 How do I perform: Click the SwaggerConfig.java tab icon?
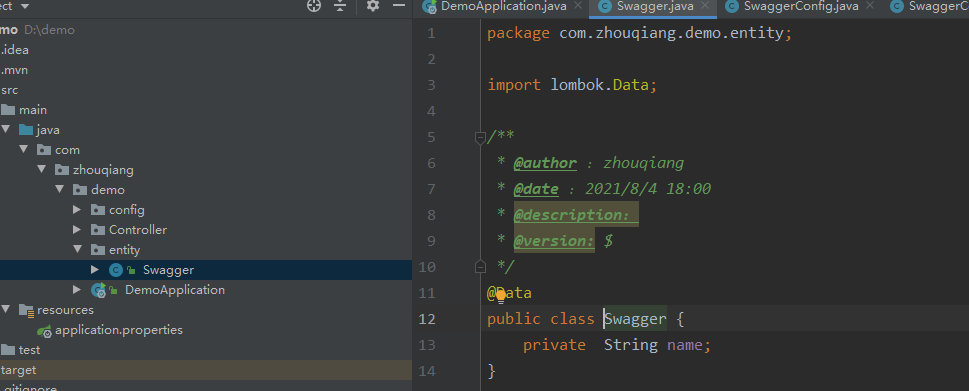pos(732,6)
